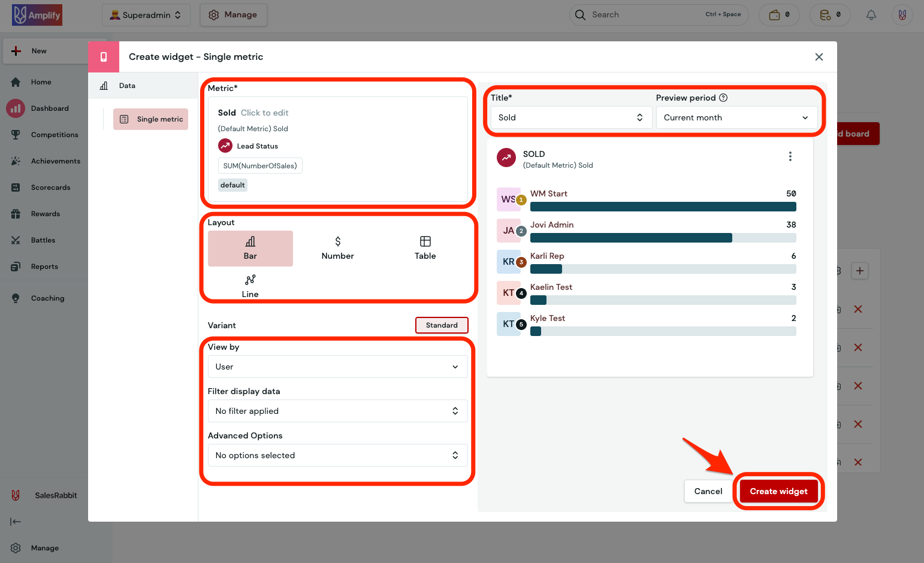Viewport: 924px width, 563px height.
Task: Select the Number layout option
Action: pos(337,247)
